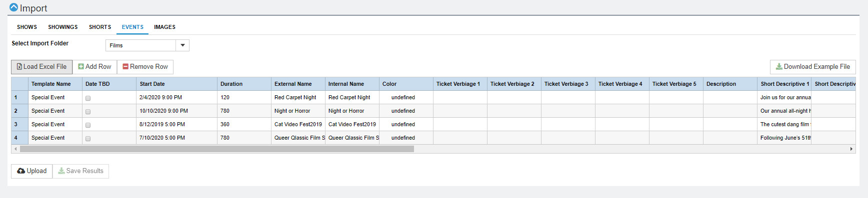Switch to the SHOWINGS tab
This screenshot has width=868, height=198.
(x=63, y=27)
